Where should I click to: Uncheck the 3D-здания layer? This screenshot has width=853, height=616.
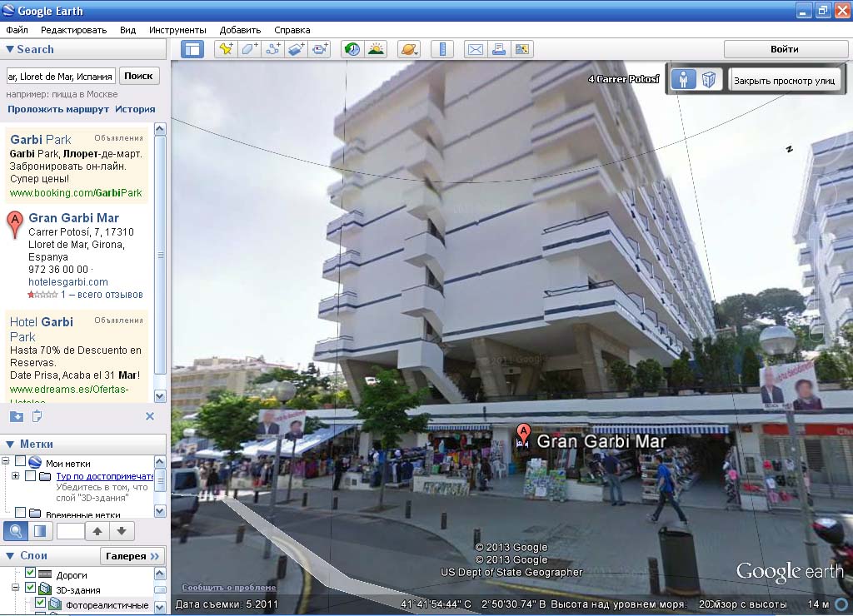point(31,588)
